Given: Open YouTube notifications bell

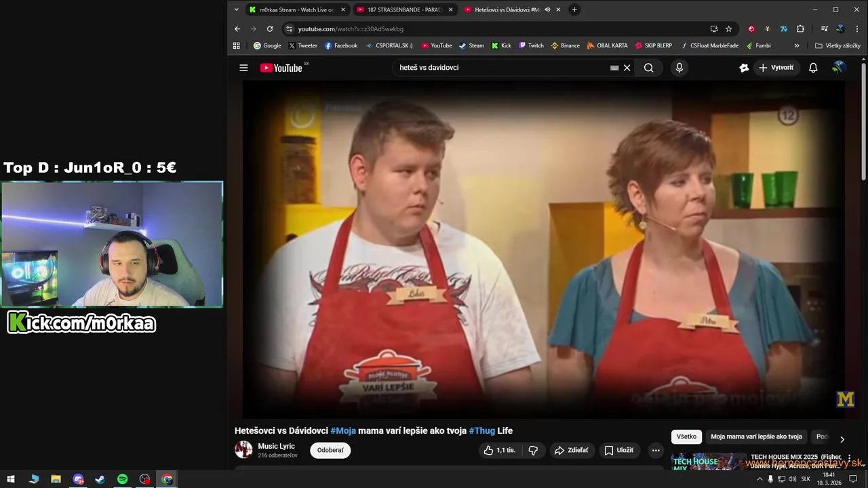Looking at the screenshot, I should coord(813,68).
